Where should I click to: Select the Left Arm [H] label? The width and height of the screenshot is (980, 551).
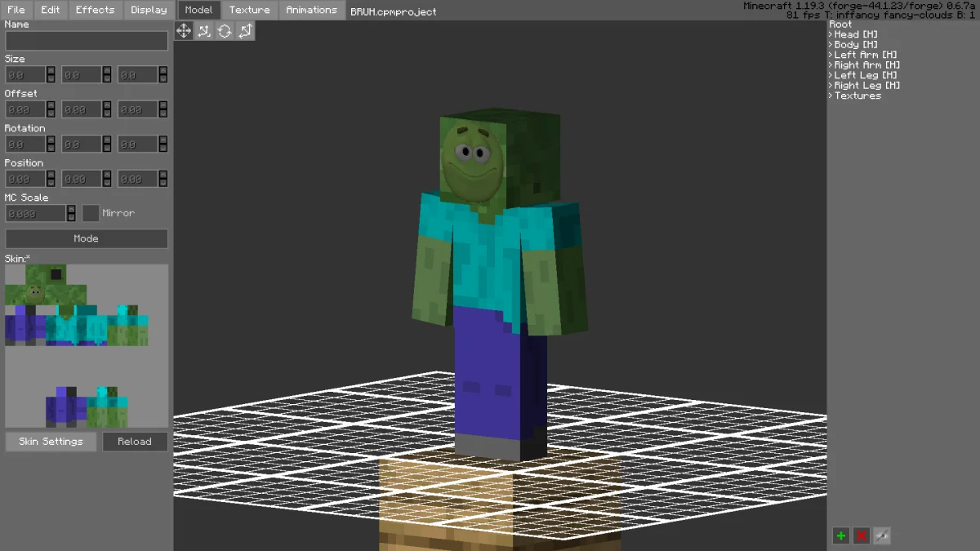[x=867, y=56]
